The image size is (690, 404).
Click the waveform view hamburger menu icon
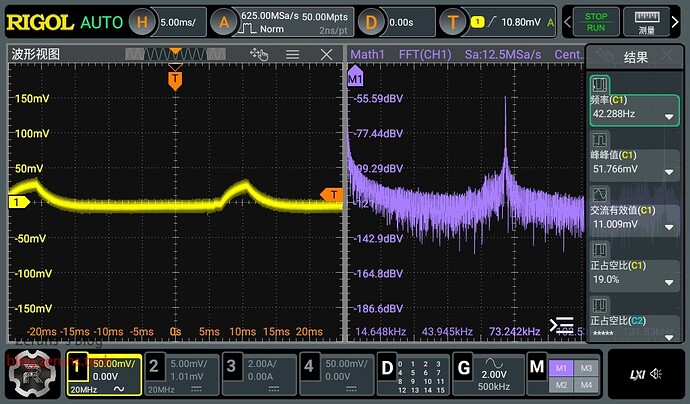292,55
